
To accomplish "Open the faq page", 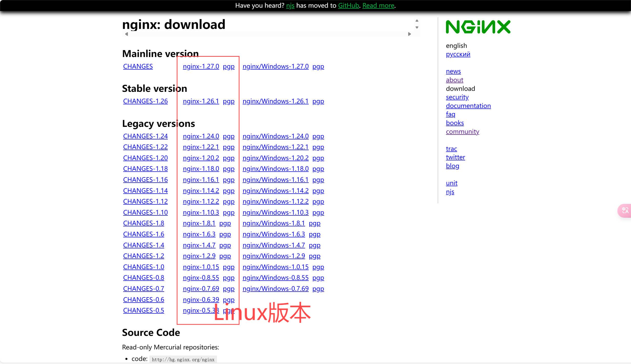I will click(x=450, y=114).
